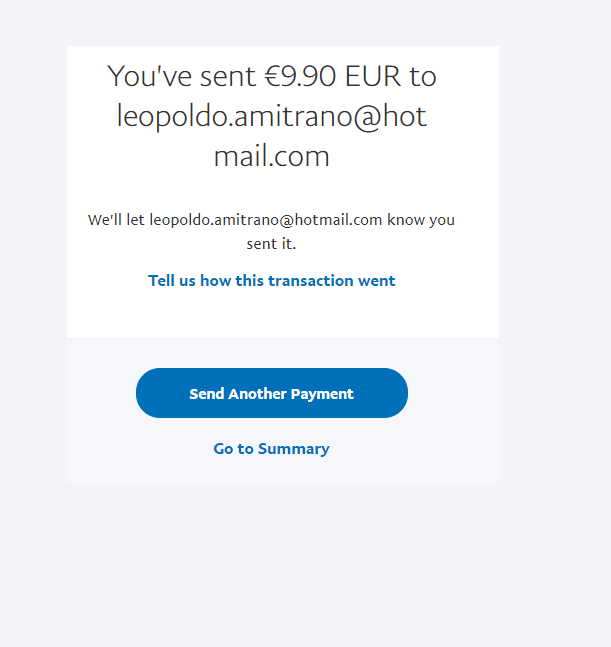The image size is (611, 647).
Task: Open the Go to Summary link
Action: pos(271,449)
